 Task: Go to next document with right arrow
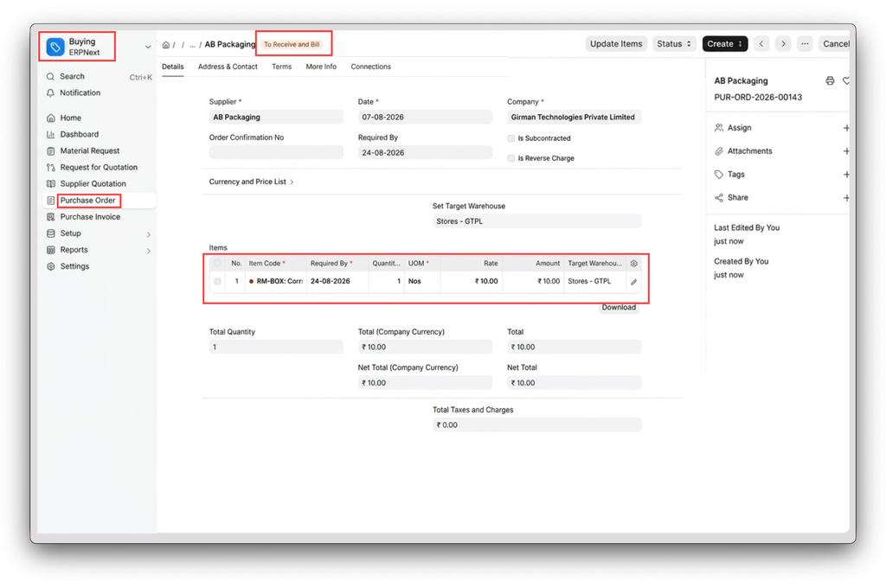click(782, 43)
